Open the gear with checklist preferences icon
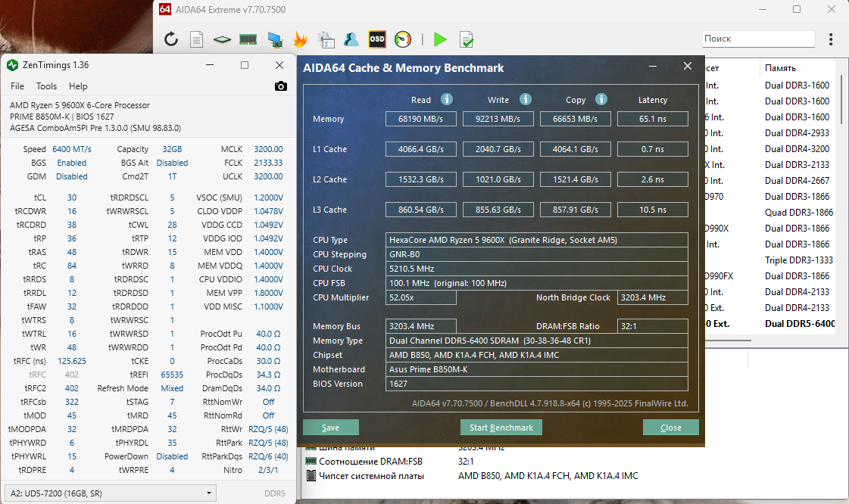Screen dimensions: 849x504 click(x=326, y=39)
